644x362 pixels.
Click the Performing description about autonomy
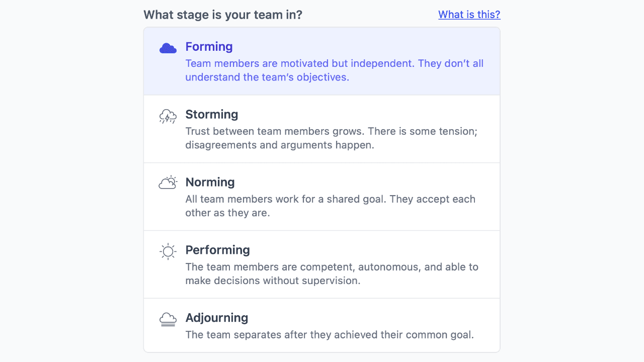pos(332,274)
